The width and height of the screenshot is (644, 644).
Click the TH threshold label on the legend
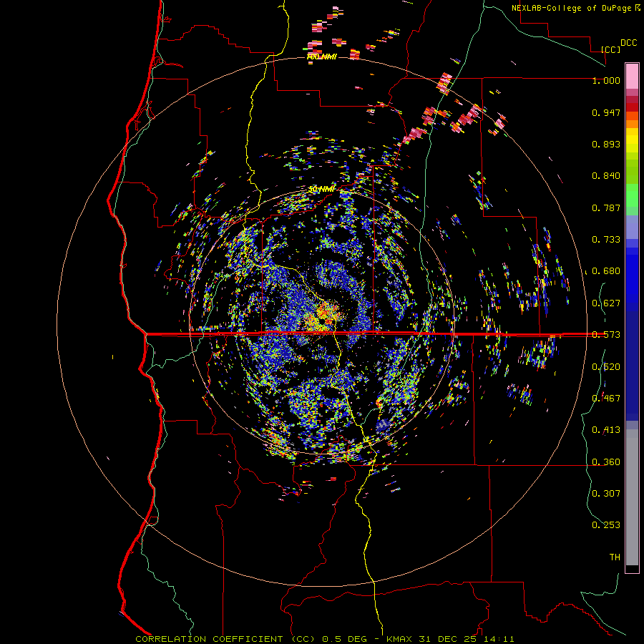coord(615,557)
